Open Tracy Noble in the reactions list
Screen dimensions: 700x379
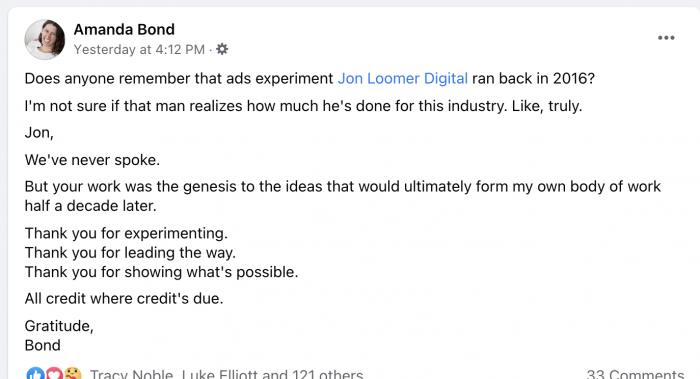tap(131, 374)
